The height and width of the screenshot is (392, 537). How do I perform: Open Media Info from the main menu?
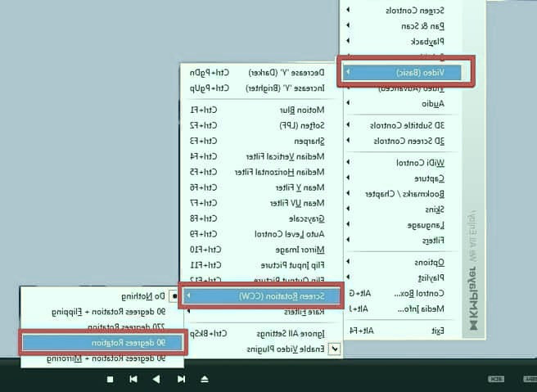tap(422, 308)
